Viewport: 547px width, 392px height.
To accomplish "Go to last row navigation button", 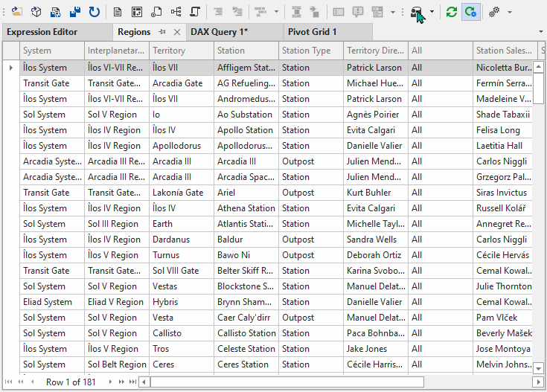I will click(132, 382).
